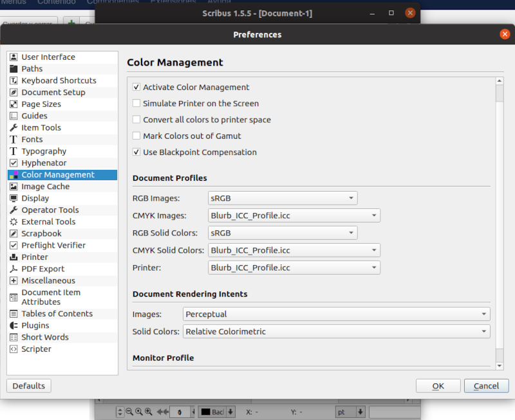Viewport: 515px width, 420px height.
Task: Open the Fonts section icon
Action: (14, 140)
